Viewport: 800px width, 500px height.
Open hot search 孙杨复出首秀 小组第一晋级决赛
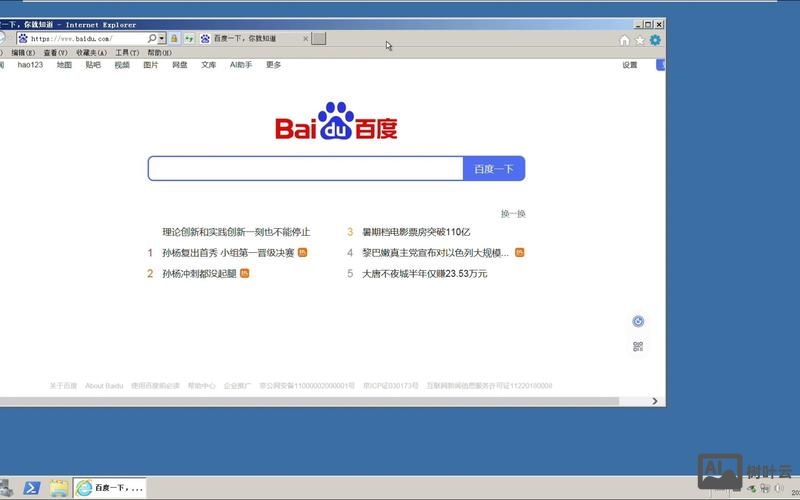click(x=228, y=253)
